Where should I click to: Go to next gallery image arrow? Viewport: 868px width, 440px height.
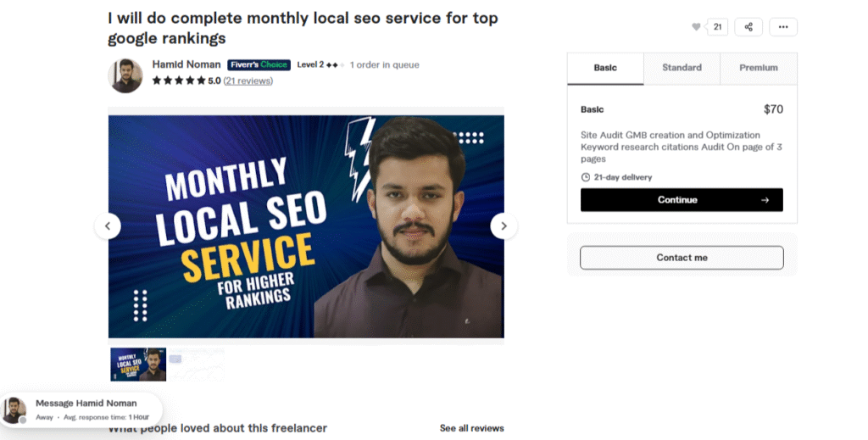coord(504,226)
